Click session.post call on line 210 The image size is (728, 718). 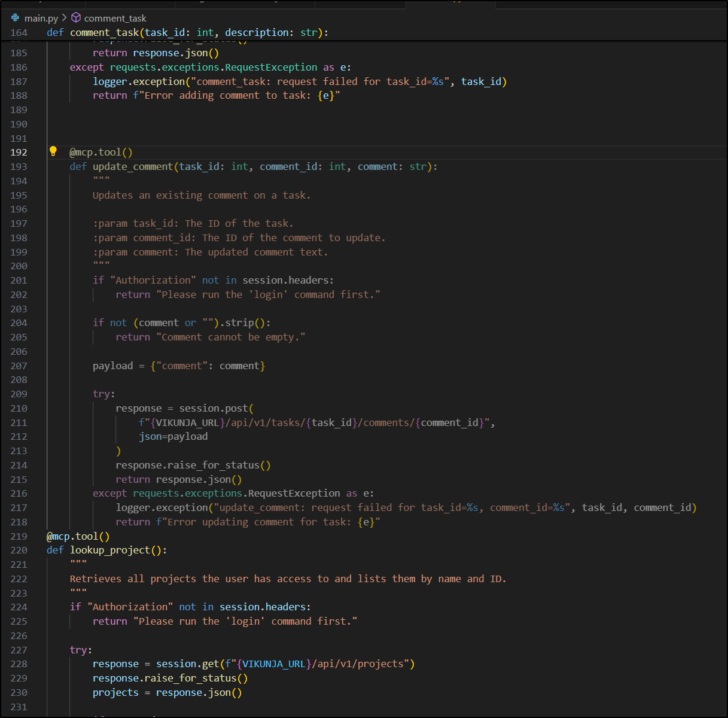coord(214,409)
